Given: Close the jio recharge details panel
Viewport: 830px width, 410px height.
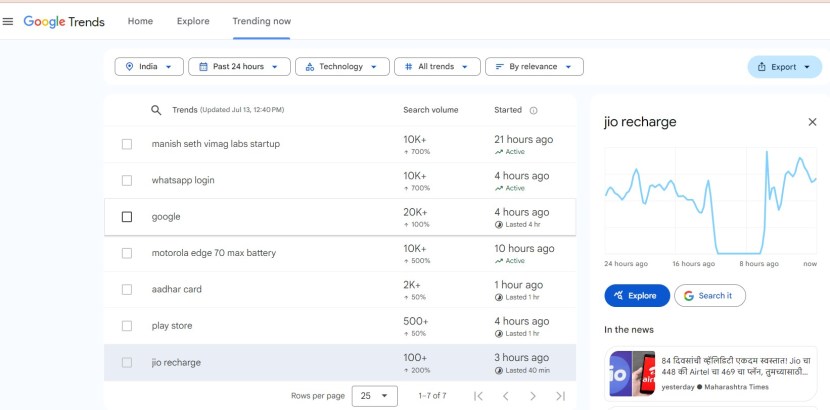Looking at the screenshot, I should point(813,122).
